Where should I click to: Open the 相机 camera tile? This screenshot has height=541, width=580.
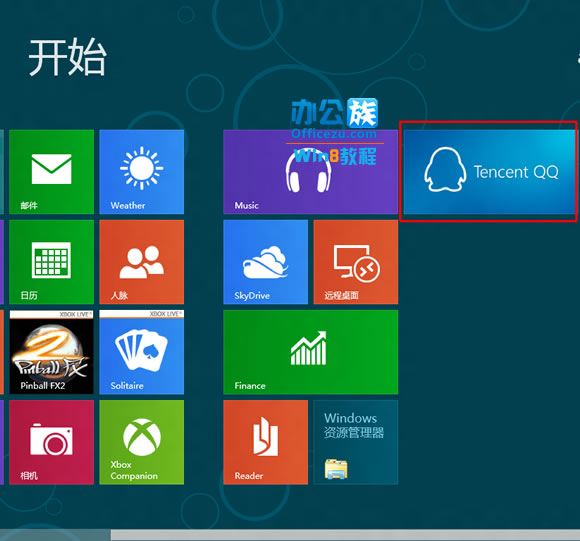tap(51, 442)
